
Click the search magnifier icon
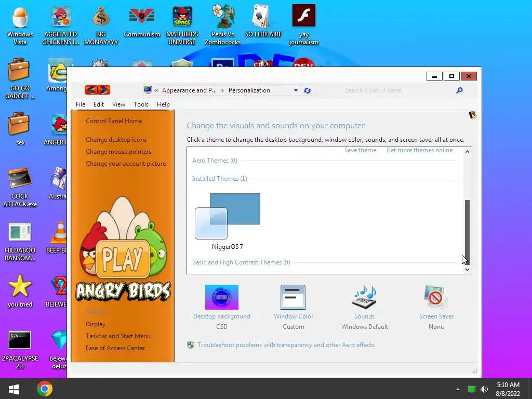(x=459, y=90)
